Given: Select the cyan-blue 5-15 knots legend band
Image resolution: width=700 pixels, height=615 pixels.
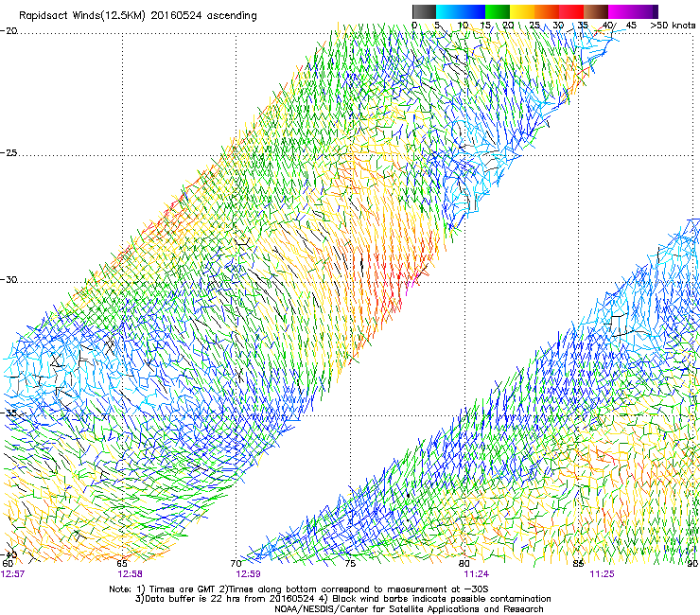Looking at the screenshot, I should [461, 11].
